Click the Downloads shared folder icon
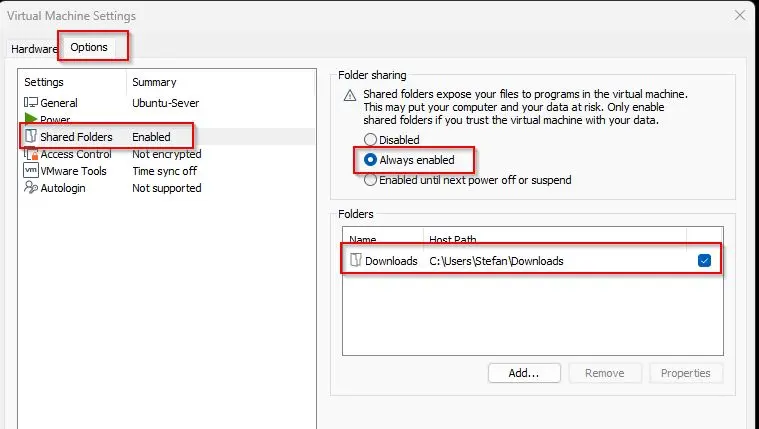 tap(355, 261)
